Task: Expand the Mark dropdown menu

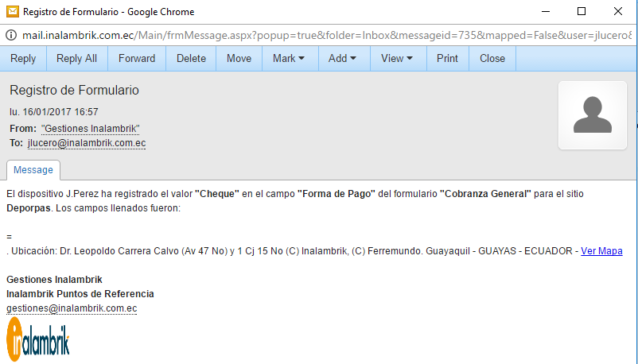Action: (x=289, y=59)
